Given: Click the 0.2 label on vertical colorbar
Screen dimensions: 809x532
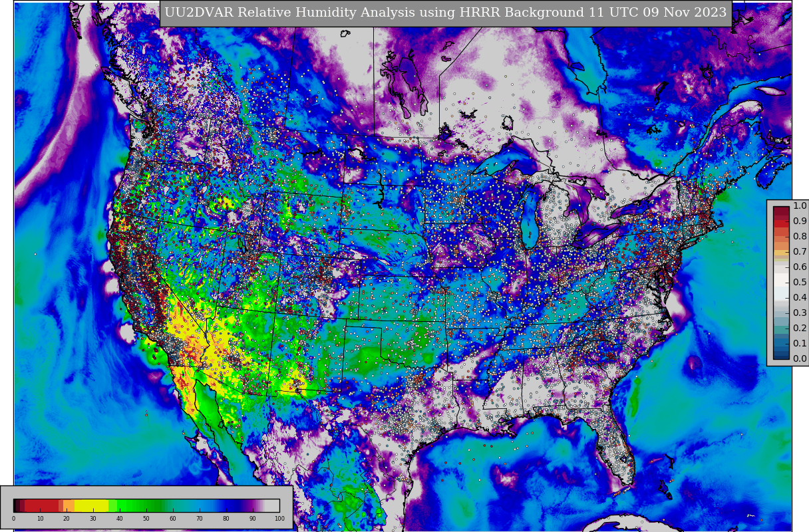Looking at the screenshot, I should click(800, 329).
